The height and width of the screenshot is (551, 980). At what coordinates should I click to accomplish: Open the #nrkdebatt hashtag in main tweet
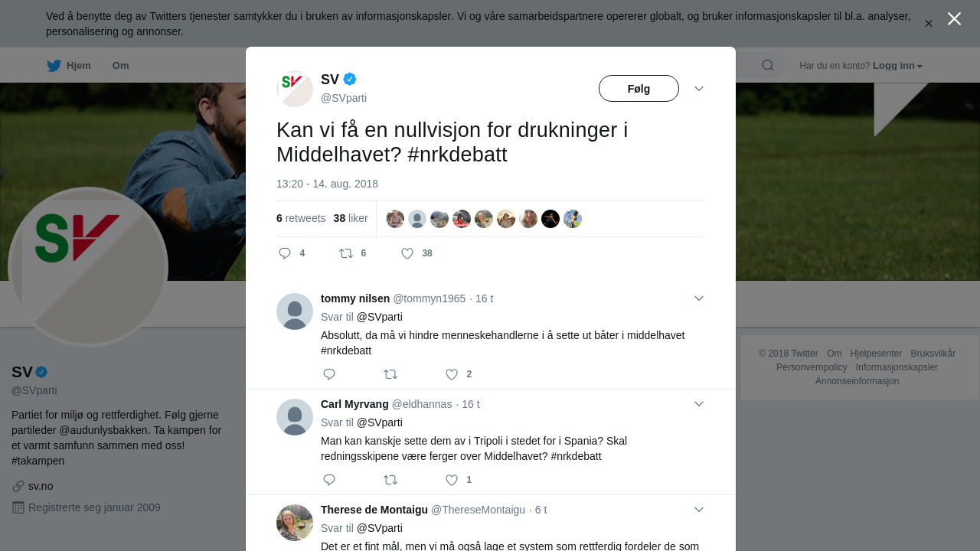coord(458,155)
